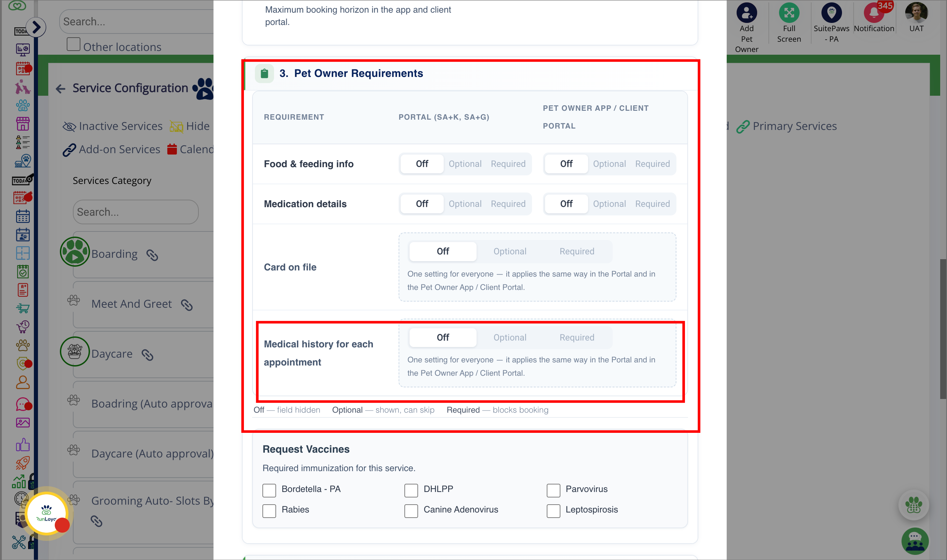Open the shopping cart sidebar icon
Viewport: 947px width, 560px height.
[x=23, y=308]
